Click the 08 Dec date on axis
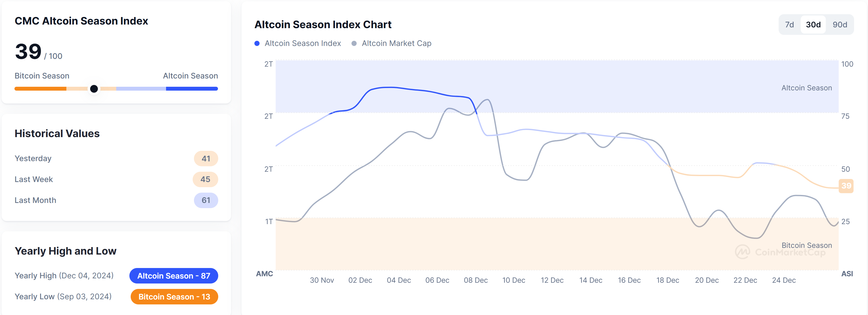 (x=475, y=280)
